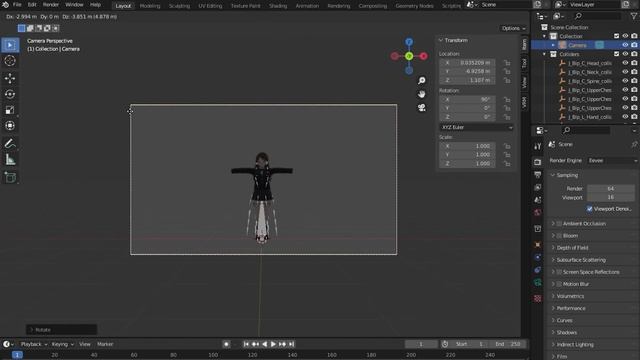640x360 pixels.
Task: Adjust the Viewport samples value slider
Action: (611, 197)
